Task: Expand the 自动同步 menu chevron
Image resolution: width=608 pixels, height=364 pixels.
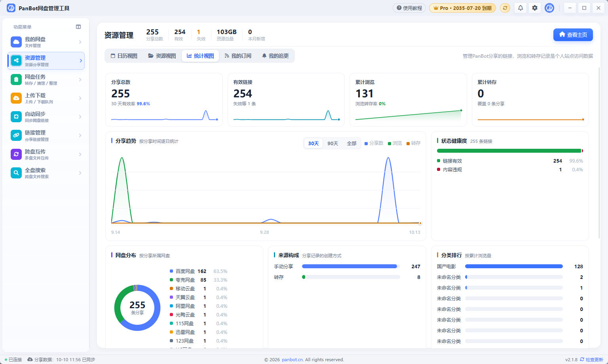Action: click(80, 117)
